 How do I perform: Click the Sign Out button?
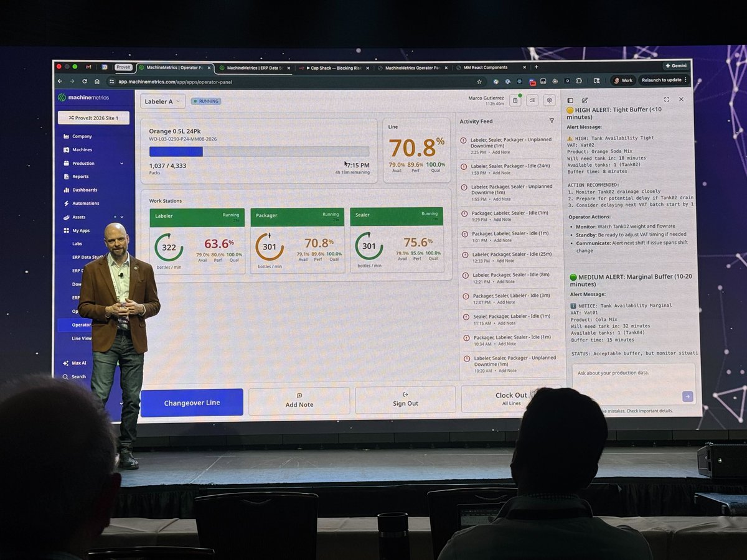coord(406,399)
